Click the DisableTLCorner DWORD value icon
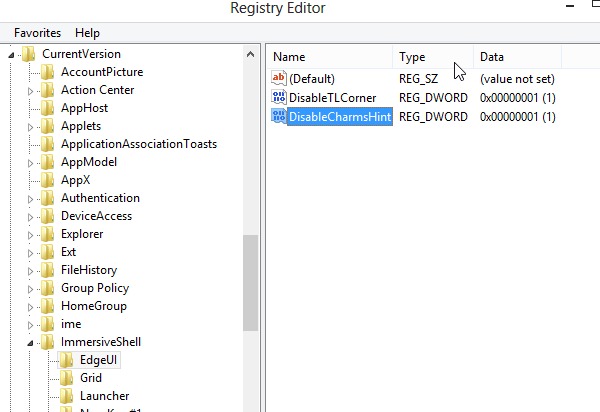Image resolution: width=600 pixels, height=412 pixels. coord(279,98)
